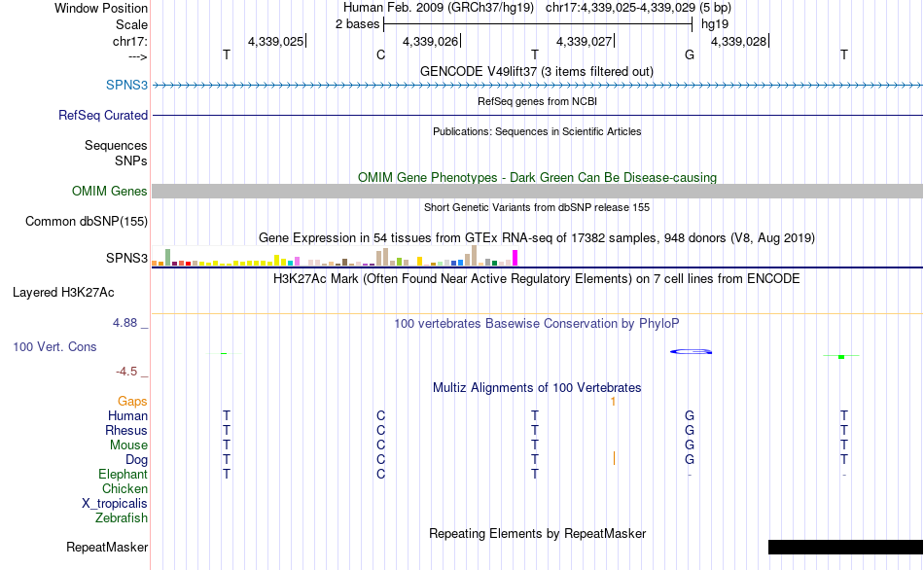Viewport: 924px width, 570px height.
Task: Click the tall green bar in GTEx chart
Action: [x=168, y=257]
